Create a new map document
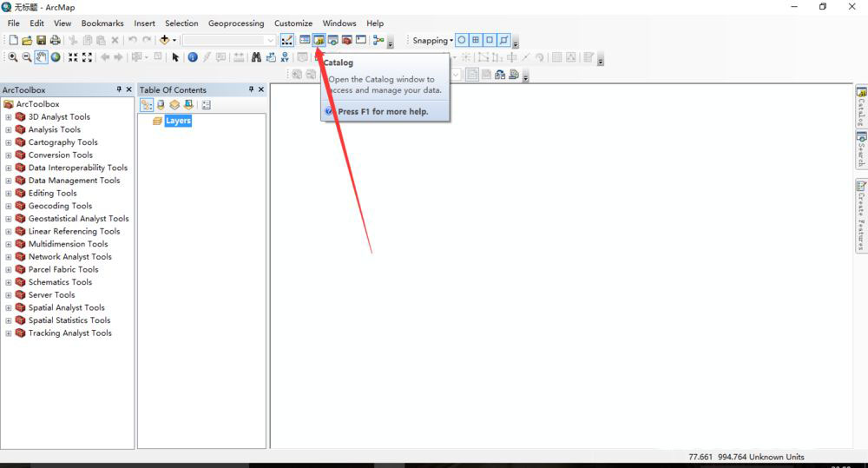This screenshot has height=468, width=868. click(x=13, y=41)
